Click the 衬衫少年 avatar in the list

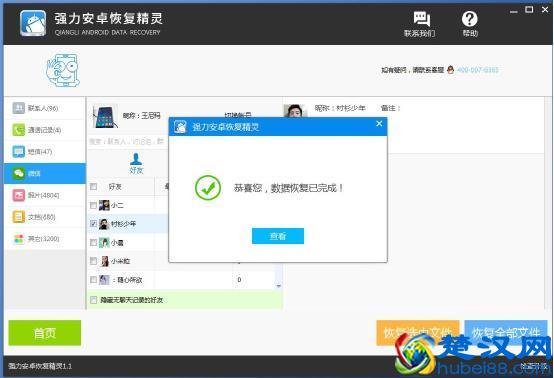(x=104, y=224)
